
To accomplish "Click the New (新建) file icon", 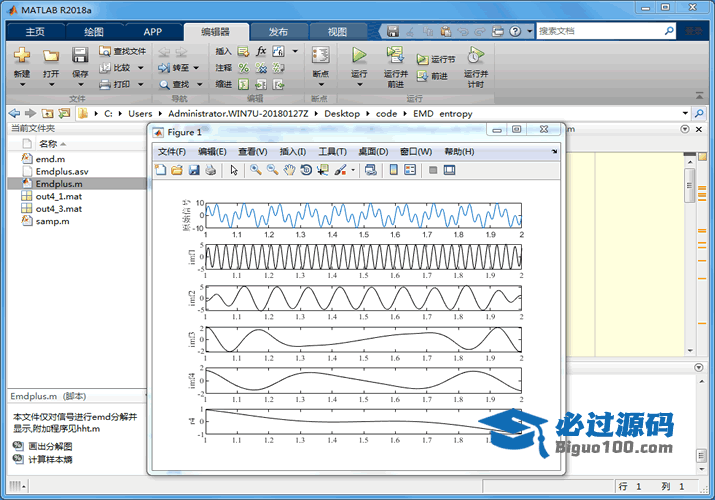I will coord(21,56).
